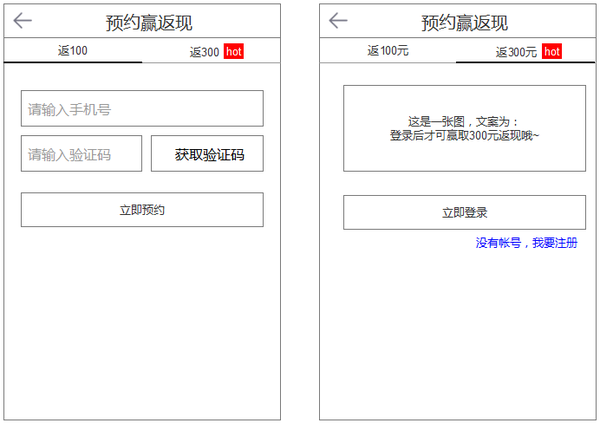
Task: Click the active underline beneath the 返300元 tab
Action: pyautogui.click(x=521, y=62)
